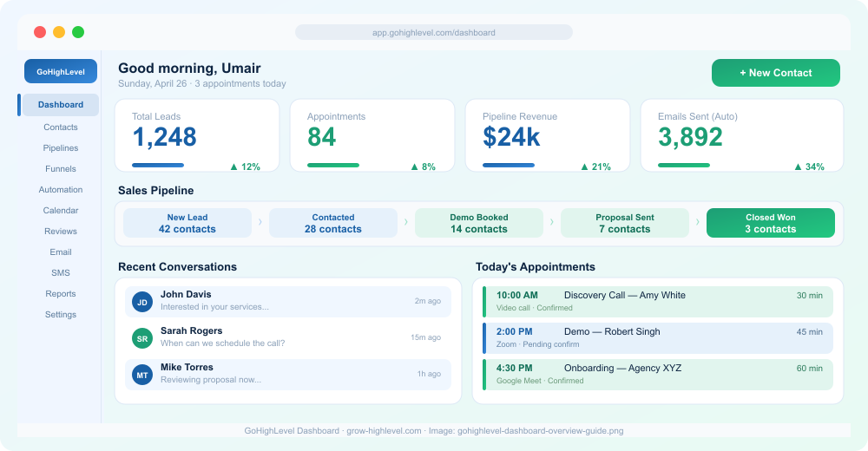Click the yellow minimize window dot
The height and width of the screenshot is (451, 868).
(x=59, y=32)
